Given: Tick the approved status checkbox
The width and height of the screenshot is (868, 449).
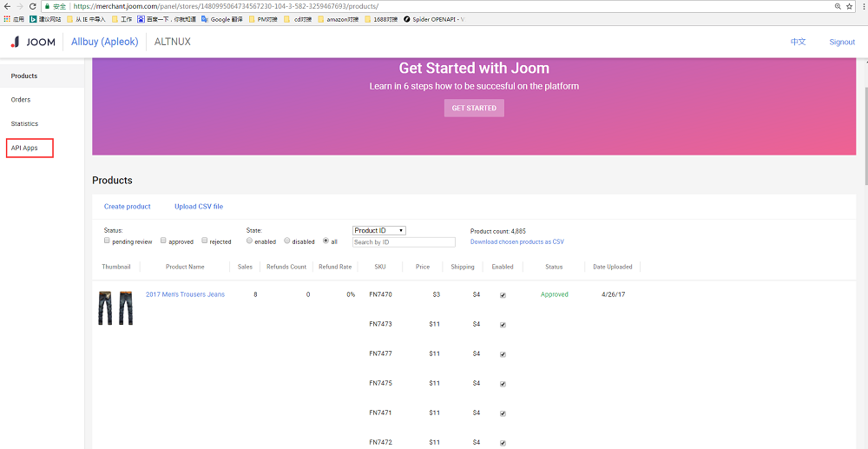Looking at the screenshot, I should pyautogui.click(x=163, y=241).
